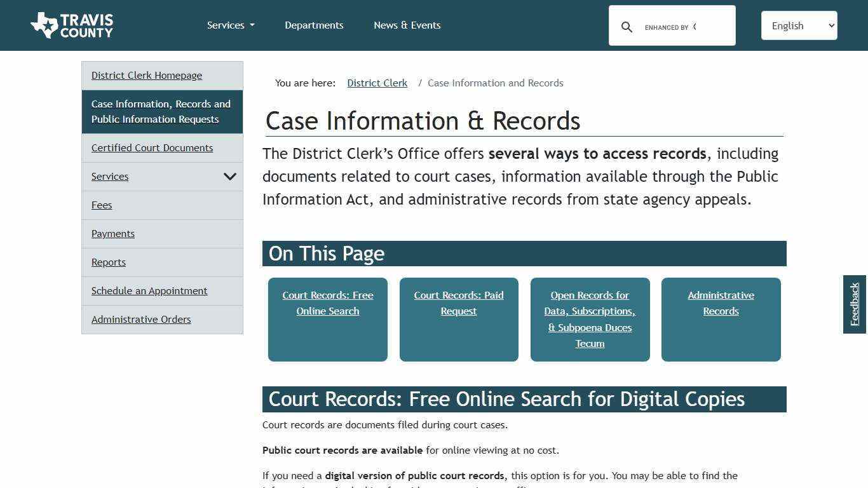
Task: Click District Clerk in the breadcrumb
Action: tap(377, 83)
